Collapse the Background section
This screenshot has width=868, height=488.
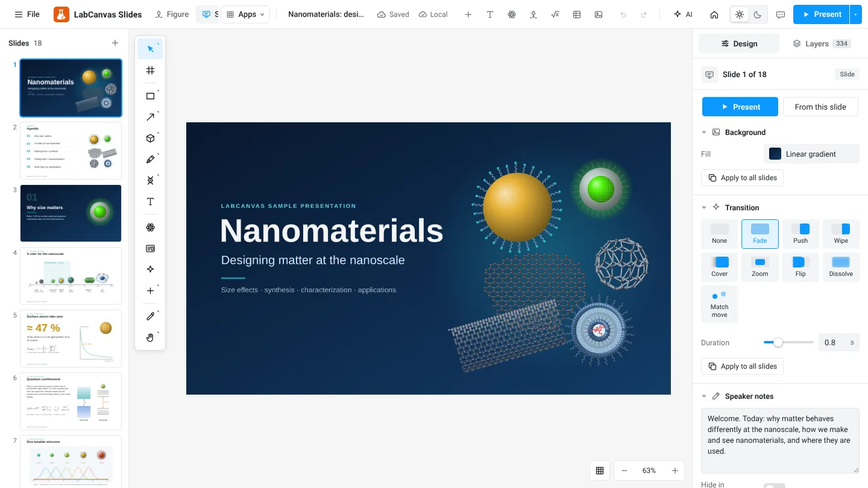[704, 133]
